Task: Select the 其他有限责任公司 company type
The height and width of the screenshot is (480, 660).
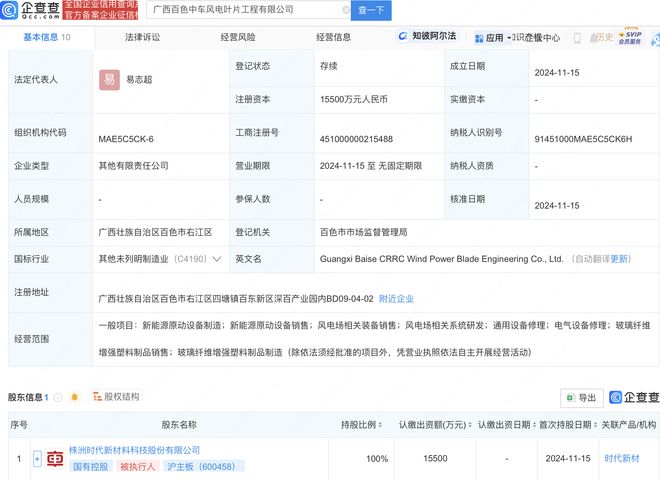Action: (x=133, y=166)
